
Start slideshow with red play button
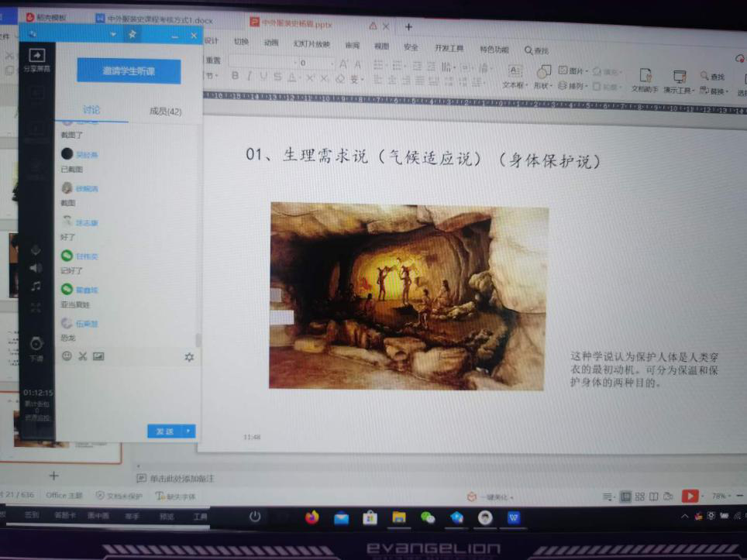coord(690,496)
